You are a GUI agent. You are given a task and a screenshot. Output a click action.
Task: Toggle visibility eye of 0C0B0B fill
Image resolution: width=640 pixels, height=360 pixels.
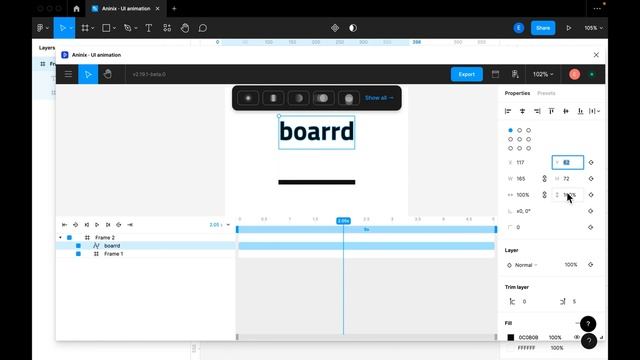coord(576,337)
